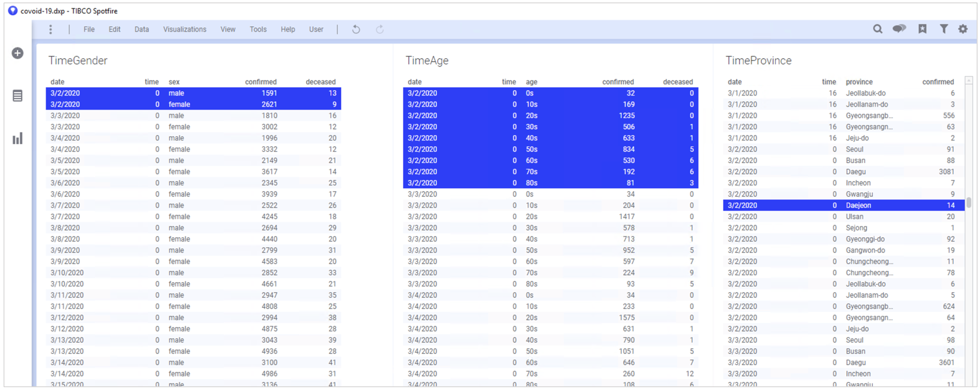Screen dimensions: 980x390
Task: Open the View menu
Action: point(227,29)
